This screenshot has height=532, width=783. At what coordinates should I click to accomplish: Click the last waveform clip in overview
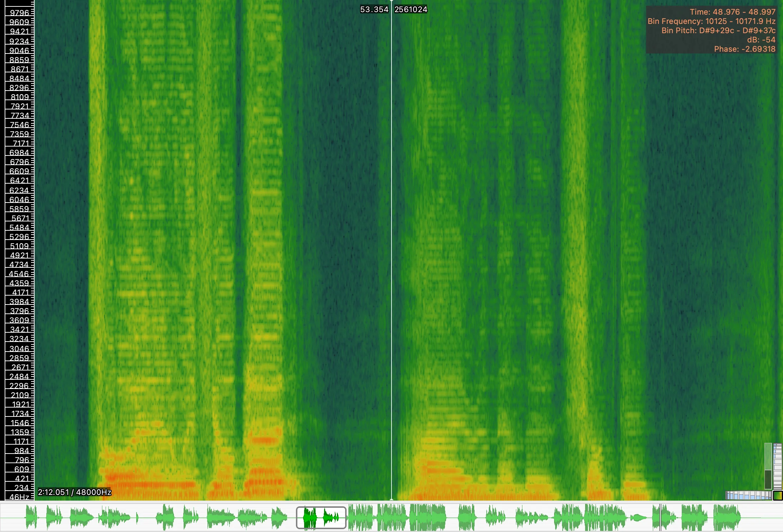click(727, 517)
